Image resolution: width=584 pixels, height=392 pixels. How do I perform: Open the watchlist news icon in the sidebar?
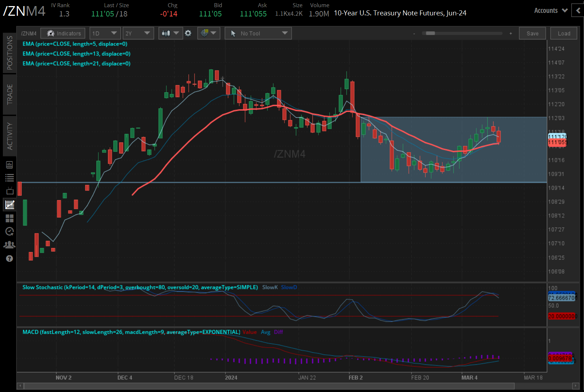click(10, 165)
